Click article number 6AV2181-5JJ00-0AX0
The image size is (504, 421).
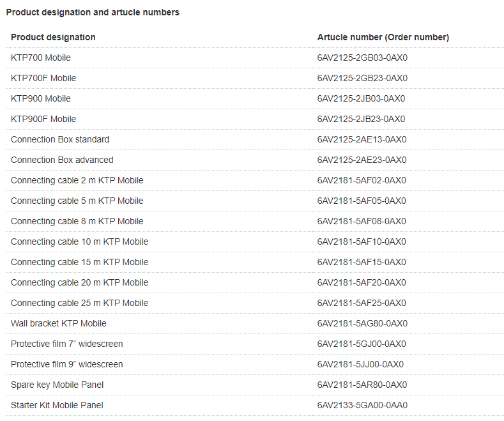(x=360, y=364)
